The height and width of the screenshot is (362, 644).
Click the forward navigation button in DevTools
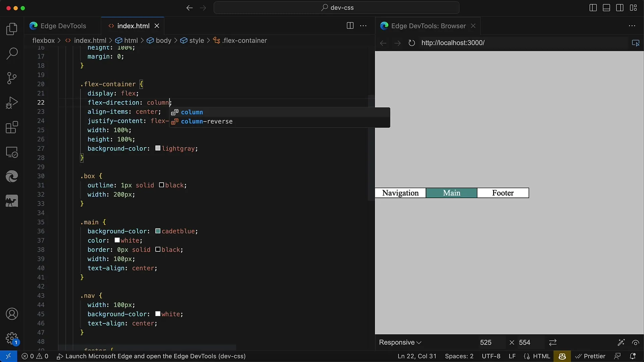(397, 43)
